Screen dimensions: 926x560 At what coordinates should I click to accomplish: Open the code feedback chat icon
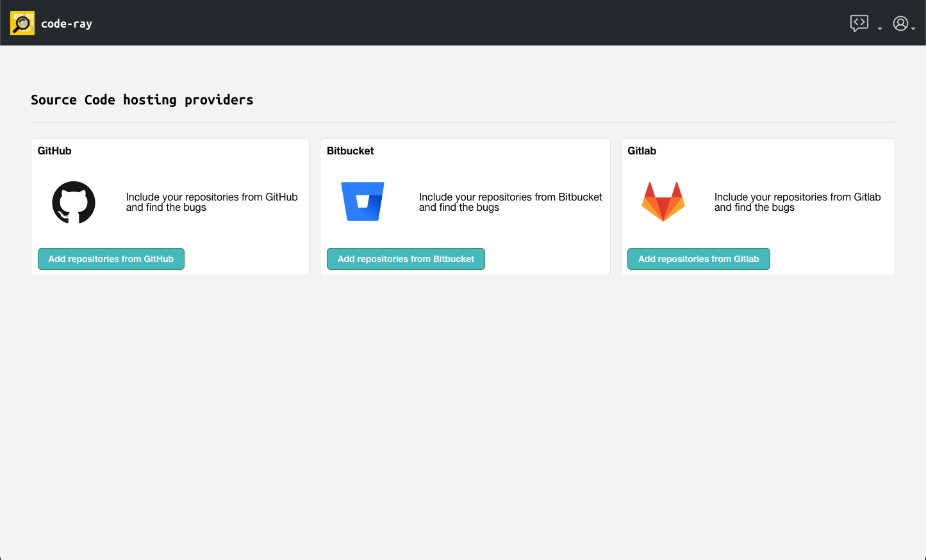tap(859, 24)
